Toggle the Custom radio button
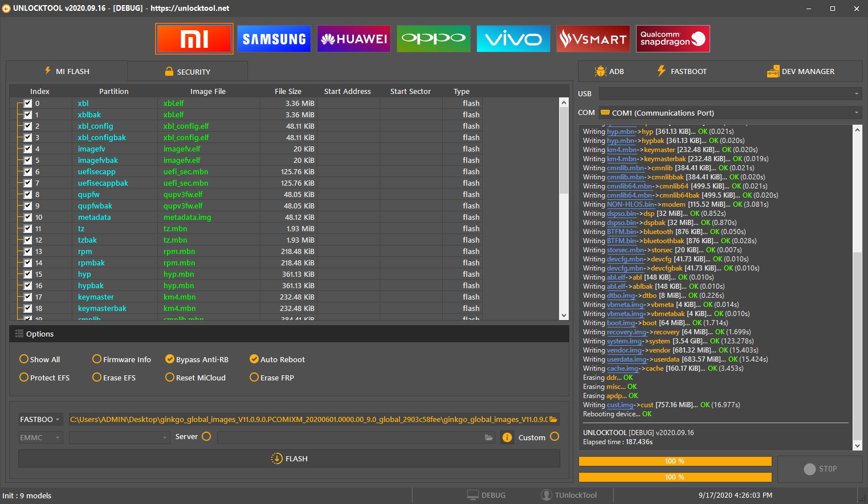 click(x=555, y=436)
